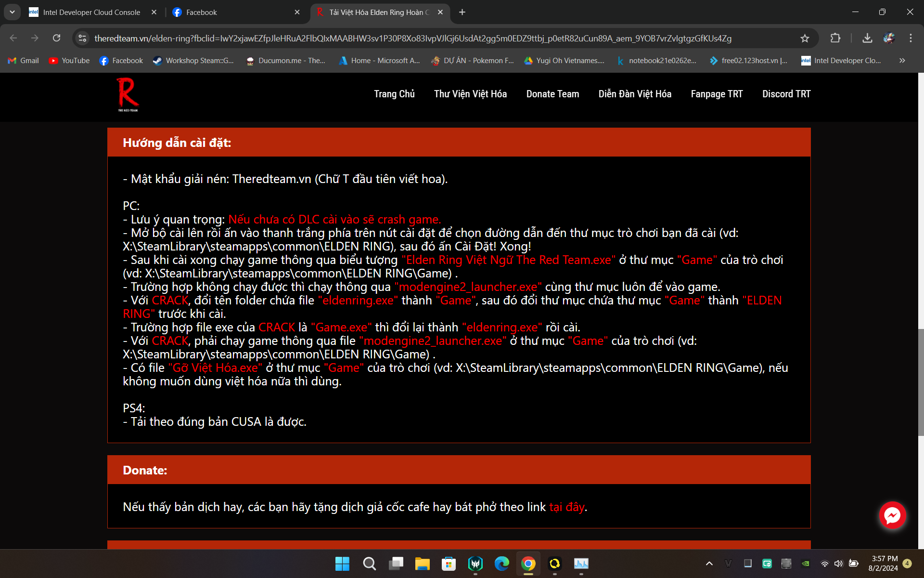Click the page vertical scrollbar thumb
Viewport: 924px width, 578px height.
921,383
